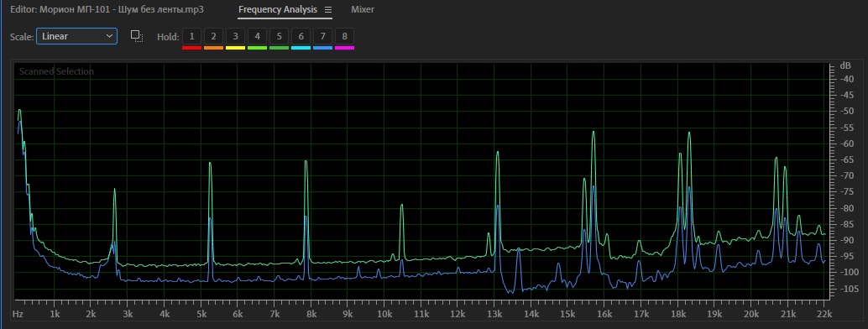Toggle Hold button 7
Image resolution: width=868 pixels, height=329 pixels.
(x=322, y=37)
